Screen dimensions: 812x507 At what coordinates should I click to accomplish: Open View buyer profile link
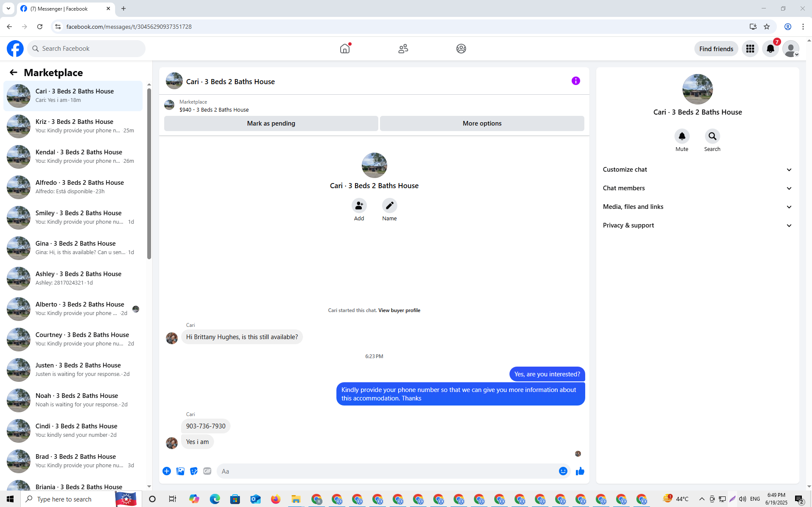coord(399,310)
